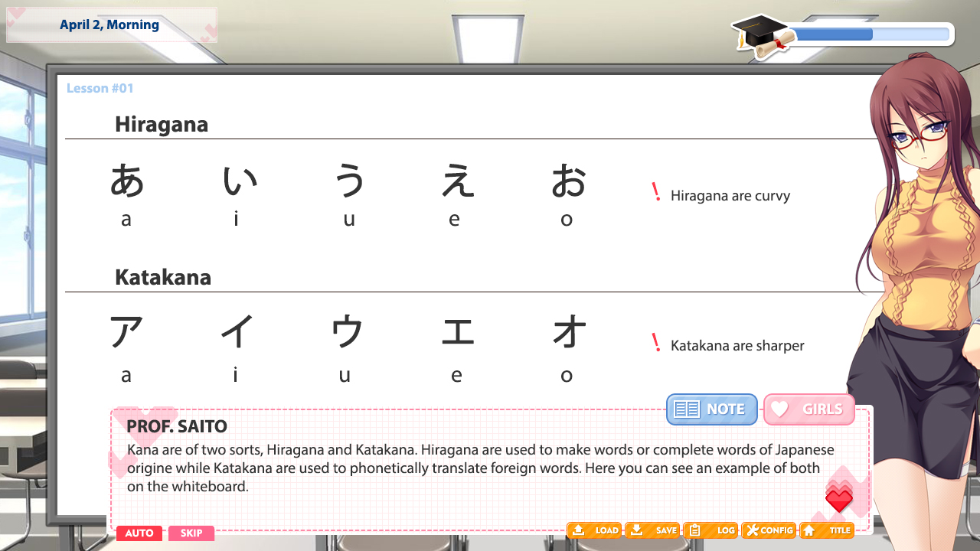980x551 pixels.
Task: Open the GIRLS heart button
Action: click(808, 409)
